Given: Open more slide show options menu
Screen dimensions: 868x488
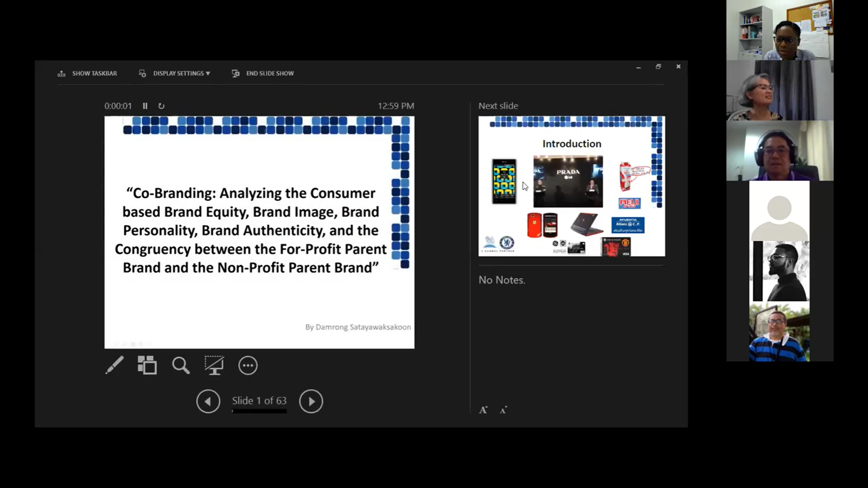Looking at the screenshot, I should (x=248, y=365).
